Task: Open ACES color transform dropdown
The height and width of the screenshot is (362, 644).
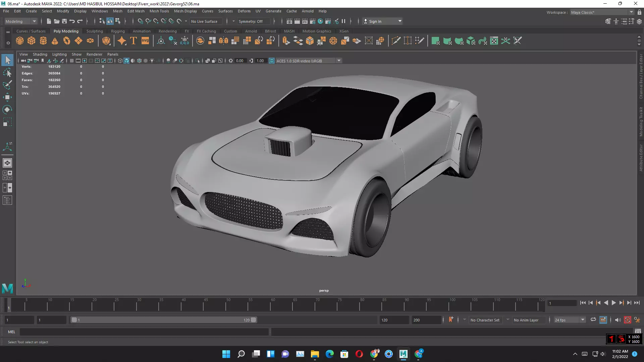Action: pyautogui.click(x=339, y=61)
